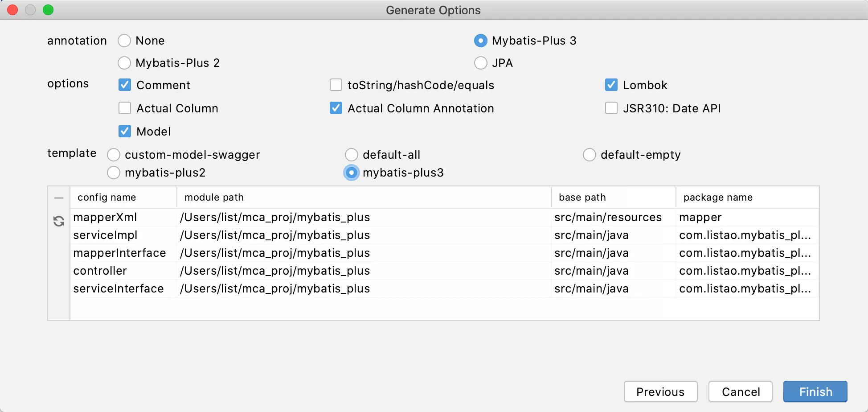Click the Previous button
Image resolution: width=868 pixels, height=412 pixels.
coord(660,391)
